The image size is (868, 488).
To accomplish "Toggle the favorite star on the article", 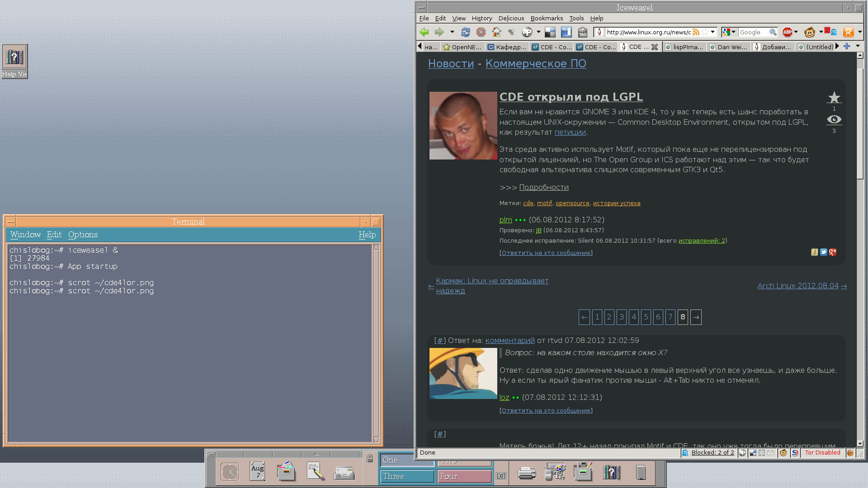I will pos(834,97).
